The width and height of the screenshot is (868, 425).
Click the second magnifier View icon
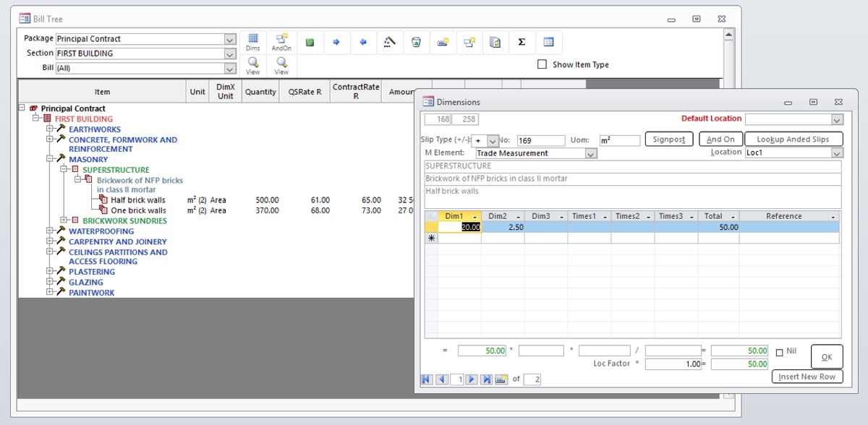[x=281, y=66]
